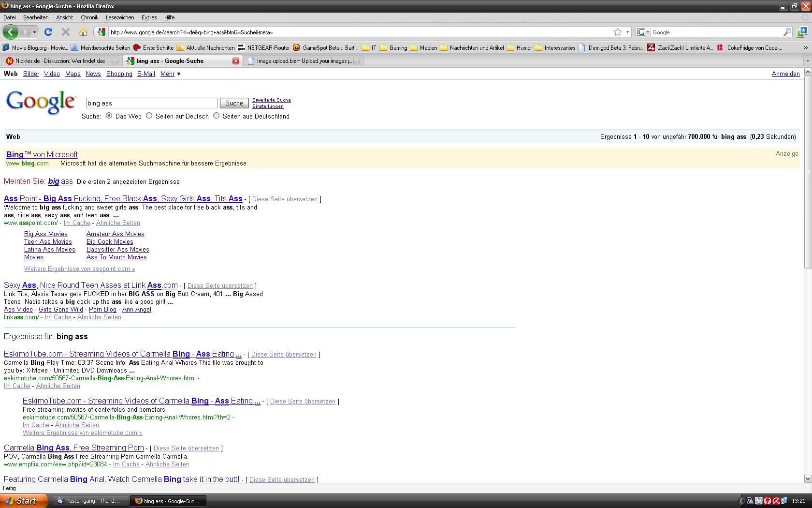
Task: Open the address bar history dropdown
Action: pyautogui.click(x=628, y=32)
